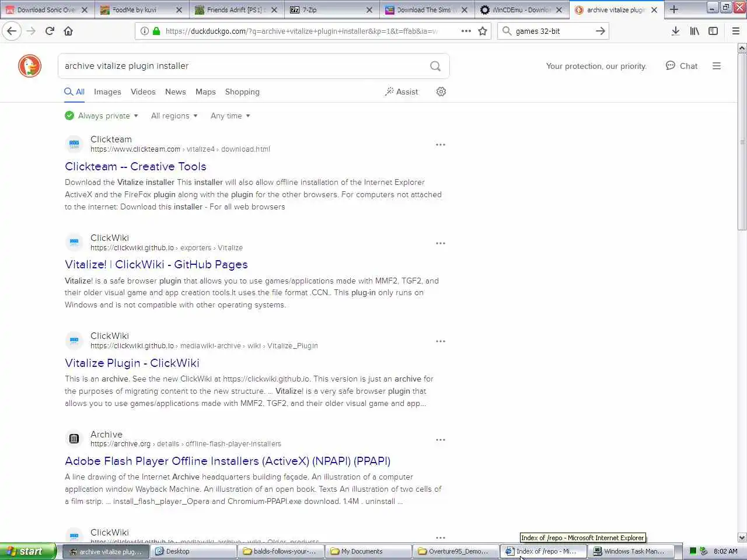
Task: Open the Windows Start menu
Action: pyautogui.click(x=28, y=551)
